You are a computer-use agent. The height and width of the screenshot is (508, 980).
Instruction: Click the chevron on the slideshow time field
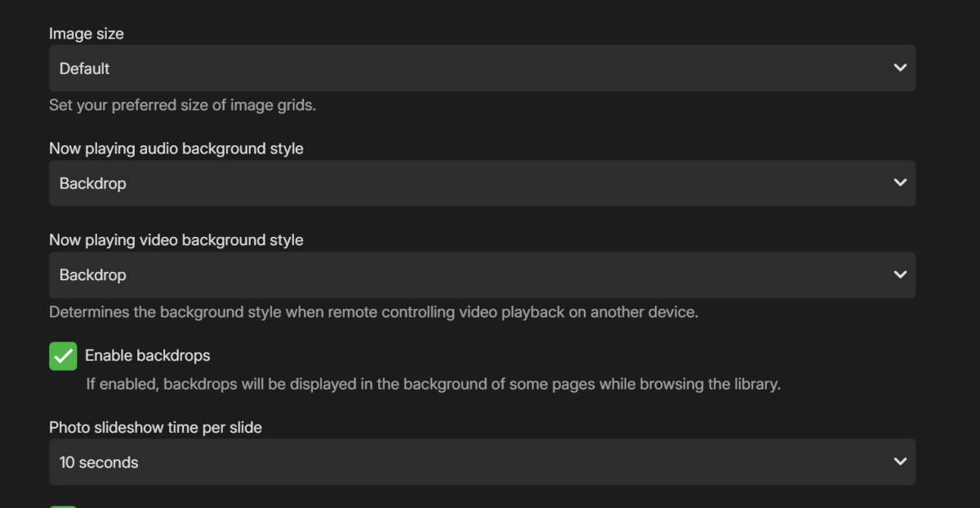tap(899, 461)
